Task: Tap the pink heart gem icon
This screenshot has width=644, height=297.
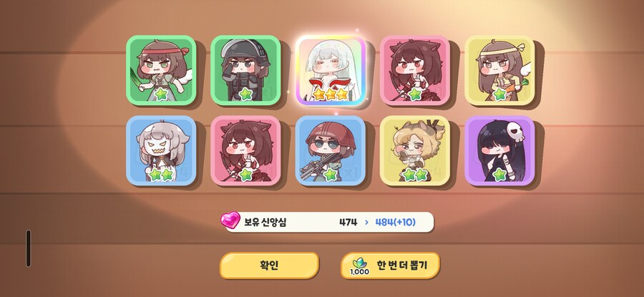Action: pos(230,220)
